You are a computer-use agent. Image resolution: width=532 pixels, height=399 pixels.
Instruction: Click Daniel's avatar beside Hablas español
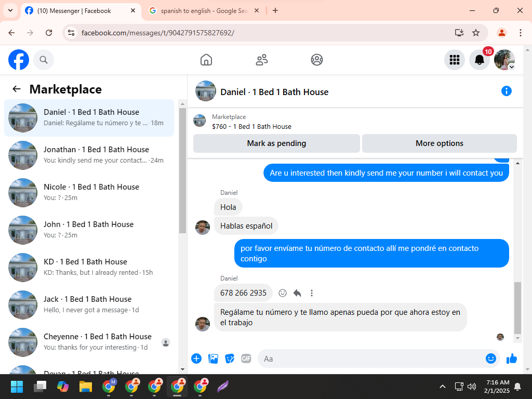point(203,228)
